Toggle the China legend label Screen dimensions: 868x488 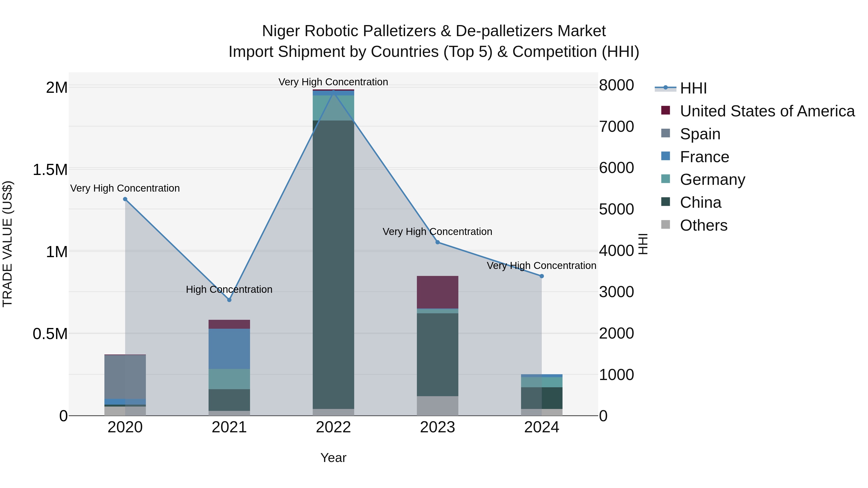[700, 202]
